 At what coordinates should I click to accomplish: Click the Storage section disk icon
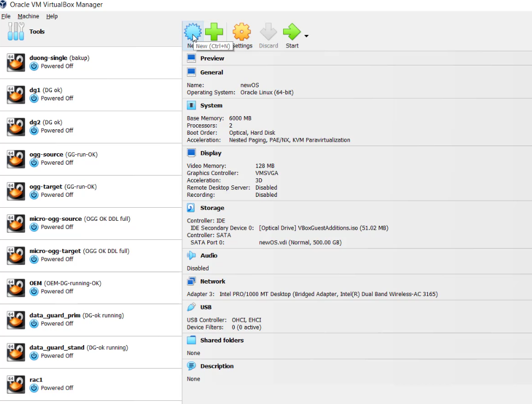click(191, 208)
